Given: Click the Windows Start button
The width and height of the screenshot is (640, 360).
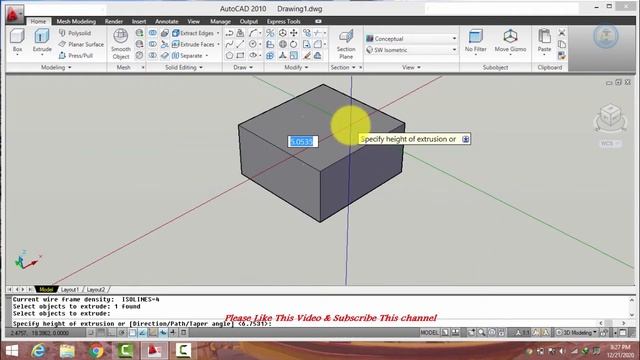Looking at the screenshot, I should pos(12,351).
